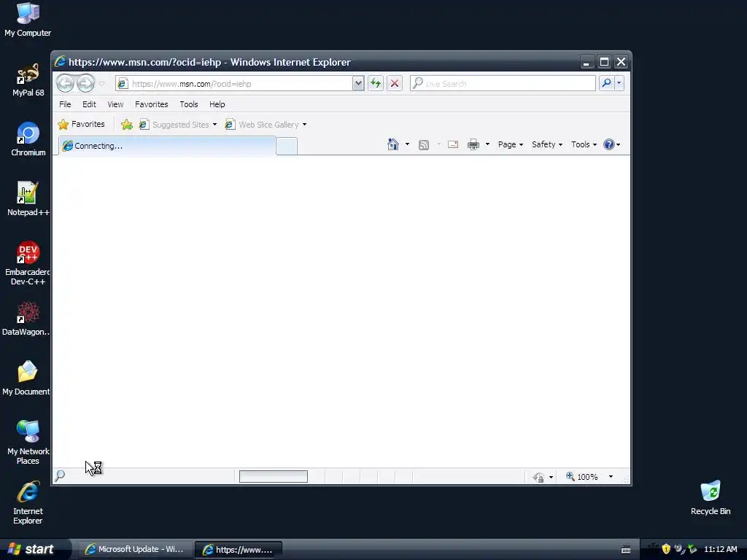The image size is (747, 560).
Task: Open the Suggested Sites link
Action: tap(174, 125)
